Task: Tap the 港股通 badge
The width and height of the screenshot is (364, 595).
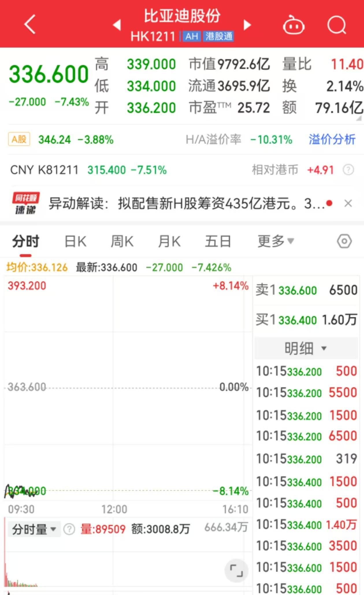Action: tap(218, 36)
